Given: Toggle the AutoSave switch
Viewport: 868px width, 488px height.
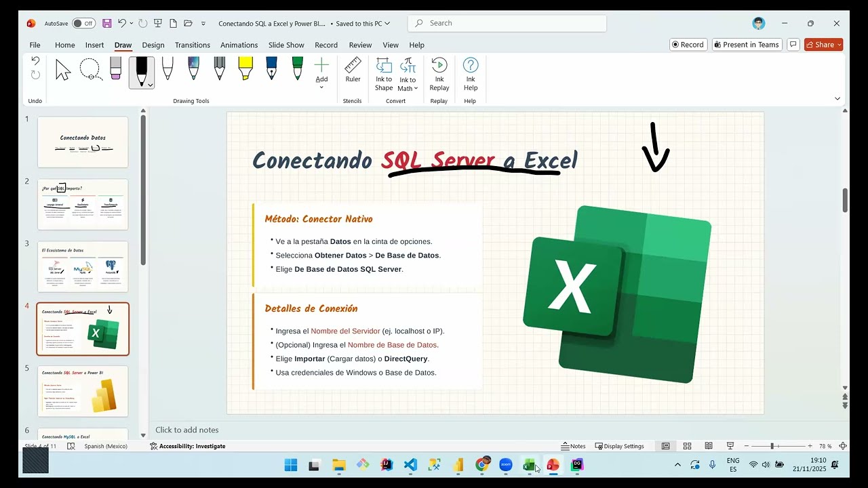Looking at the screenshot, I should pos(83,23).
